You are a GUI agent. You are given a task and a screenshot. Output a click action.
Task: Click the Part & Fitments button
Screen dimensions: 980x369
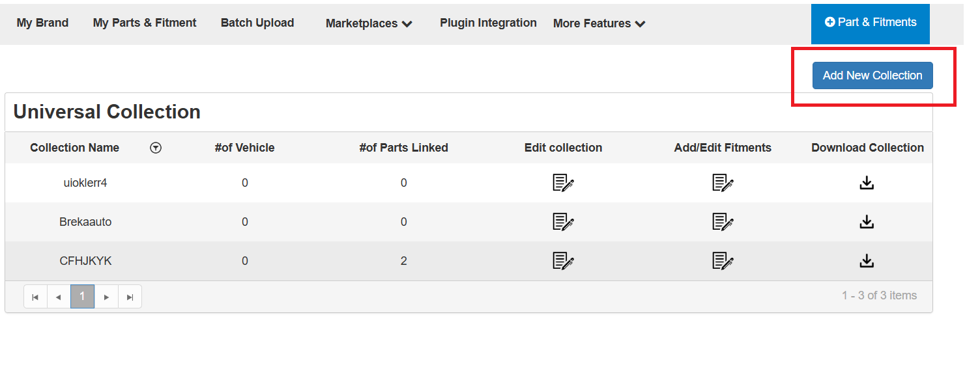click(871, 23)
